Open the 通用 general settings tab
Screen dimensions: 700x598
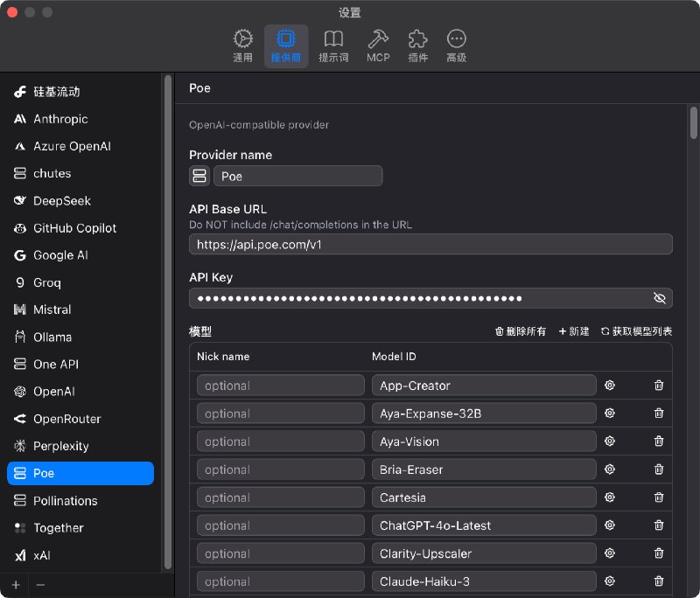[x=243, y=46]
